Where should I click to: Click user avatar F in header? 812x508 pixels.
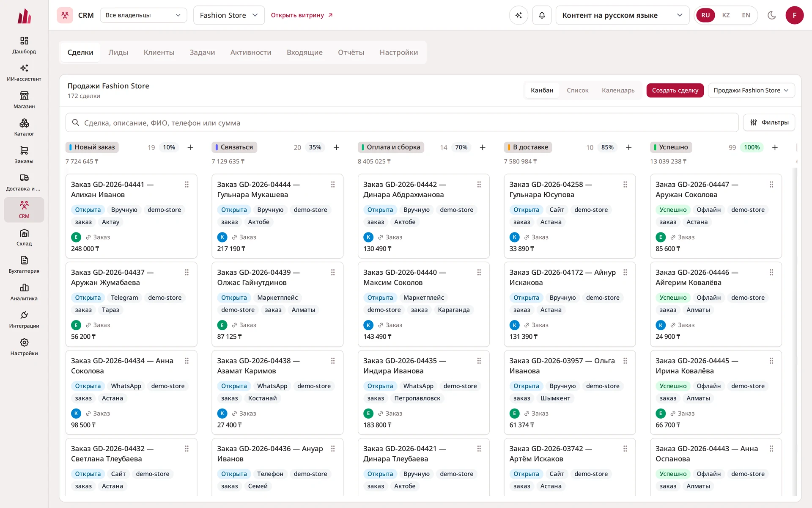point(794,15)
